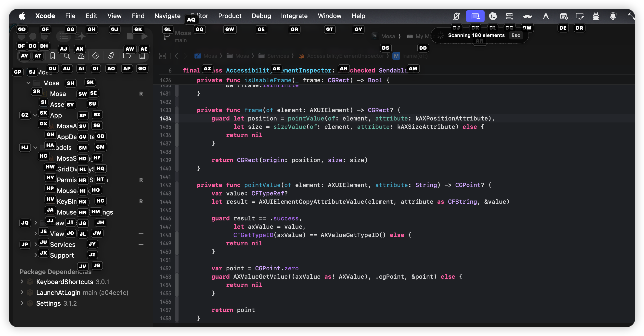
Task: Select the Support folder in navigator
Action: pyautogui.click(x=62, y=255)
